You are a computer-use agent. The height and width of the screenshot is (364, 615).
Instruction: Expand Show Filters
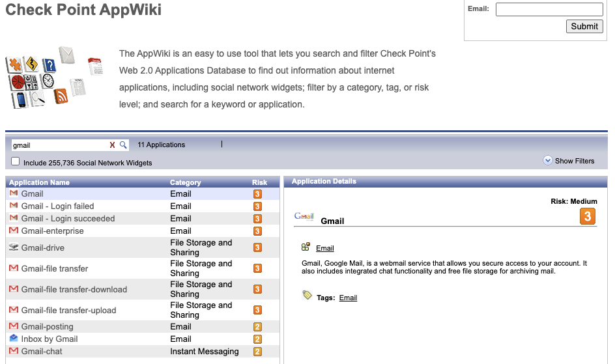[569, 161]
